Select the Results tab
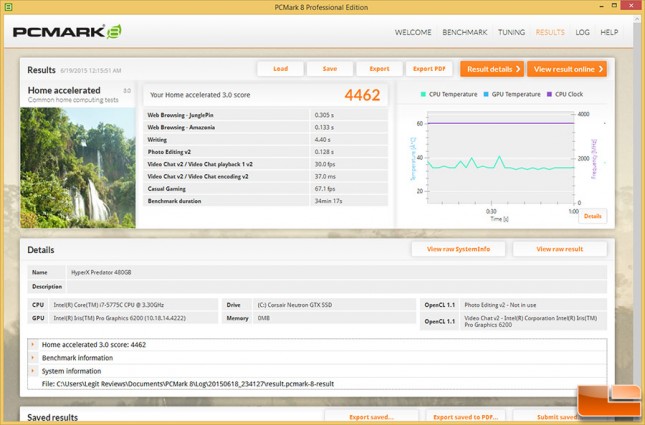This screenshot has width=645, height=425. [x=550, y=32]
